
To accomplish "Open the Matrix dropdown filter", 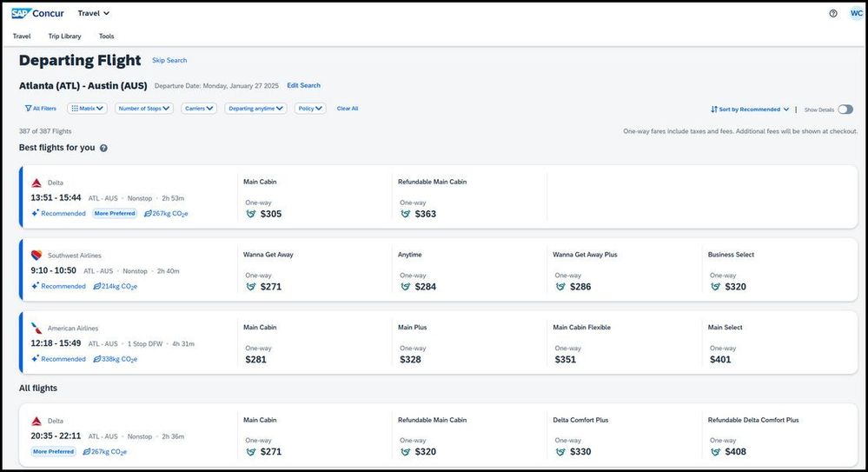I will (x=87, y=109).
